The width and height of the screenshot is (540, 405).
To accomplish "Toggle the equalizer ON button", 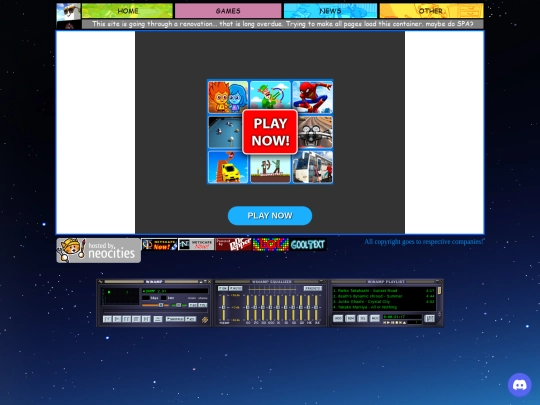I will tap(223, 289).
